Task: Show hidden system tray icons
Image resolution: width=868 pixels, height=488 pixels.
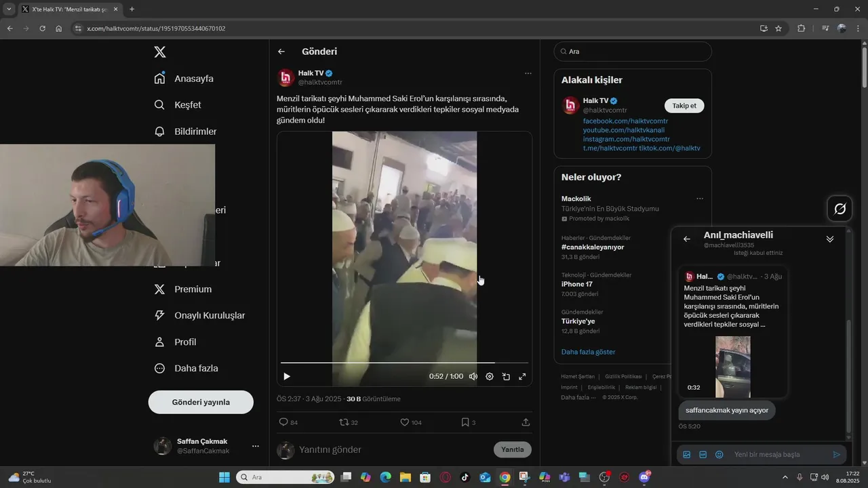Action: [784, 477]
